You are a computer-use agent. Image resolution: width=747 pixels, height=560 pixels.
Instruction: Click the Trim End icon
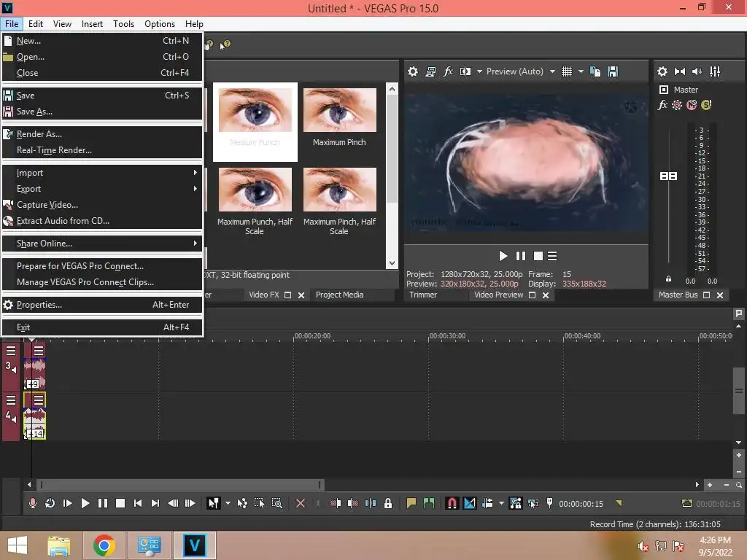pyautogui.click(x=353, y=503)
